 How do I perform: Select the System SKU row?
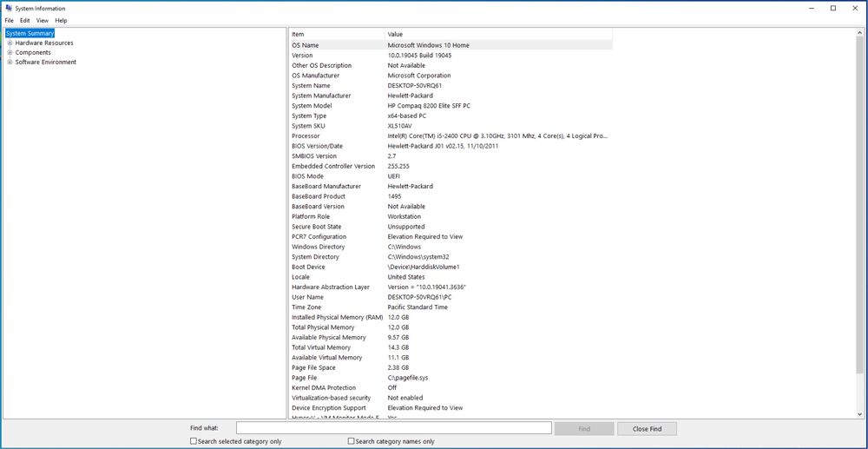(x=450, y=126)
